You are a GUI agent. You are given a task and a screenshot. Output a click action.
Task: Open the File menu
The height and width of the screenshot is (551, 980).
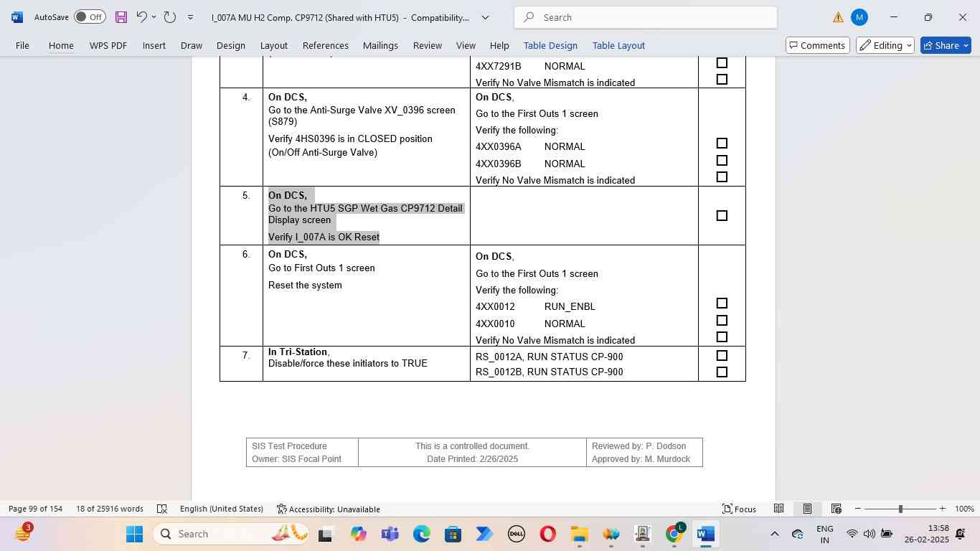click(x=22, y=45)
